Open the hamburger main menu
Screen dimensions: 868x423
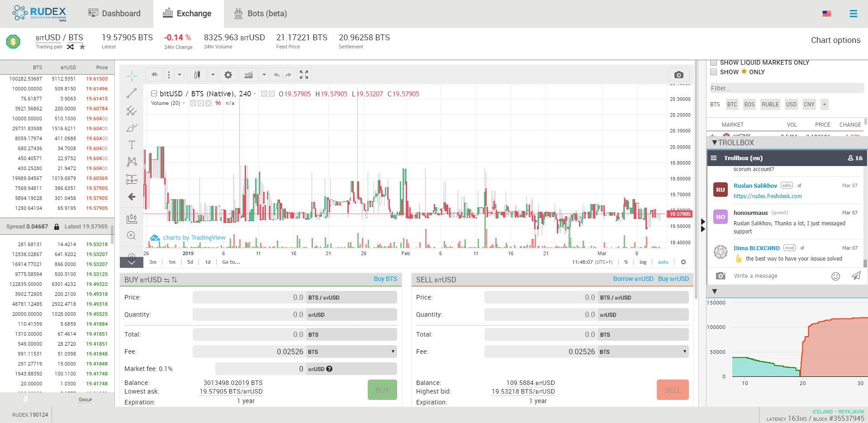tap(854, 14)
